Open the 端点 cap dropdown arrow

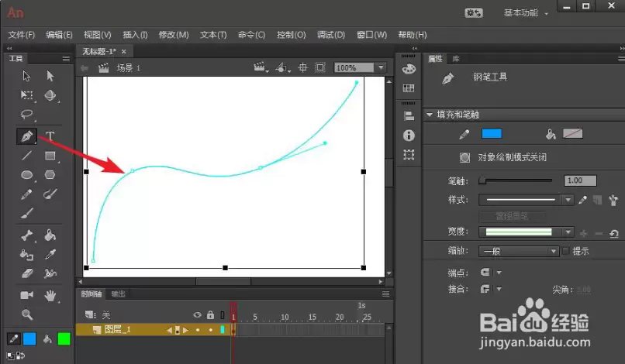pos(499,273)
